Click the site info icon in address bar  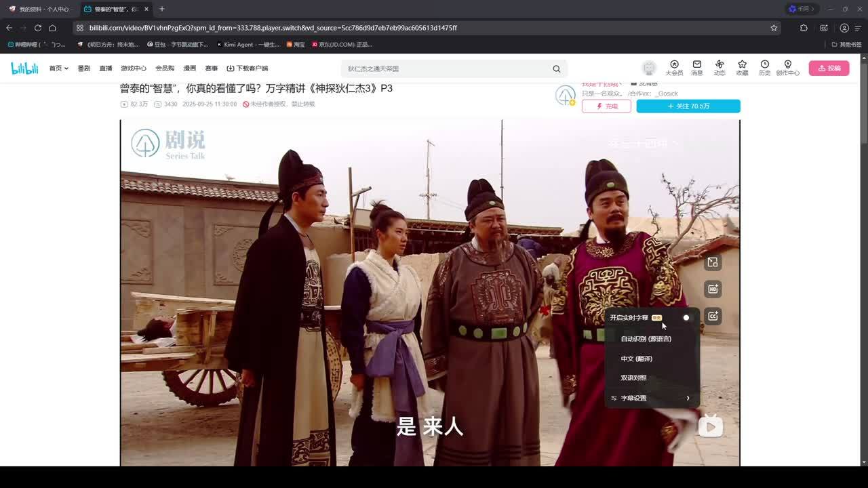click(80, 28)
